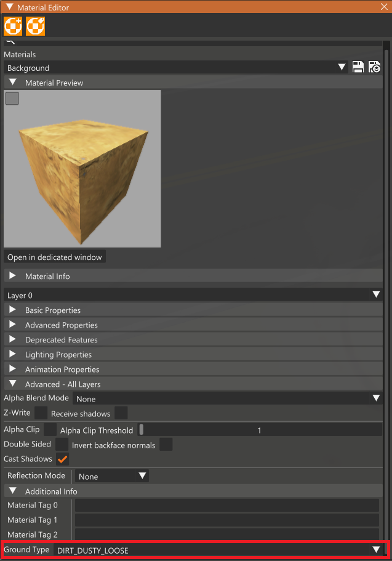Click the Material Tag 0 input field
Screen dimensions: 392x561
(x=226, y=505)
